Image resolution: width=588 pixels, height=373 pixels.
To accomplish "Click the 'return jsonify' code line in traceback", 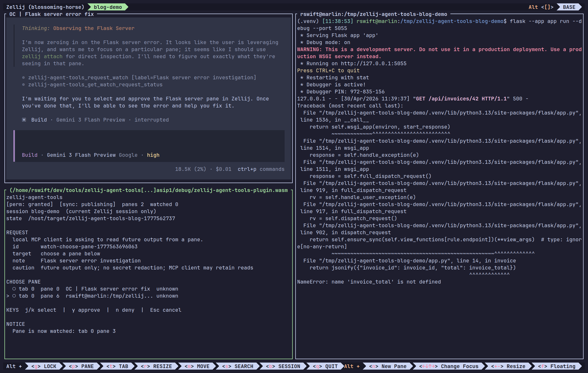I will (413, 268).
